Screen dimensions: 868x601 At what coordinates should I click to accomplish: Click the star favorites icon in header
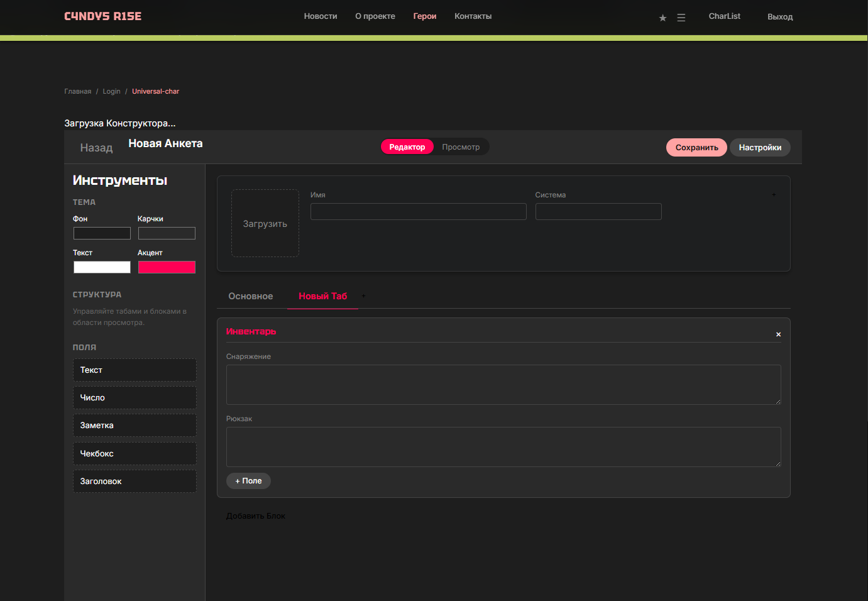662,18
